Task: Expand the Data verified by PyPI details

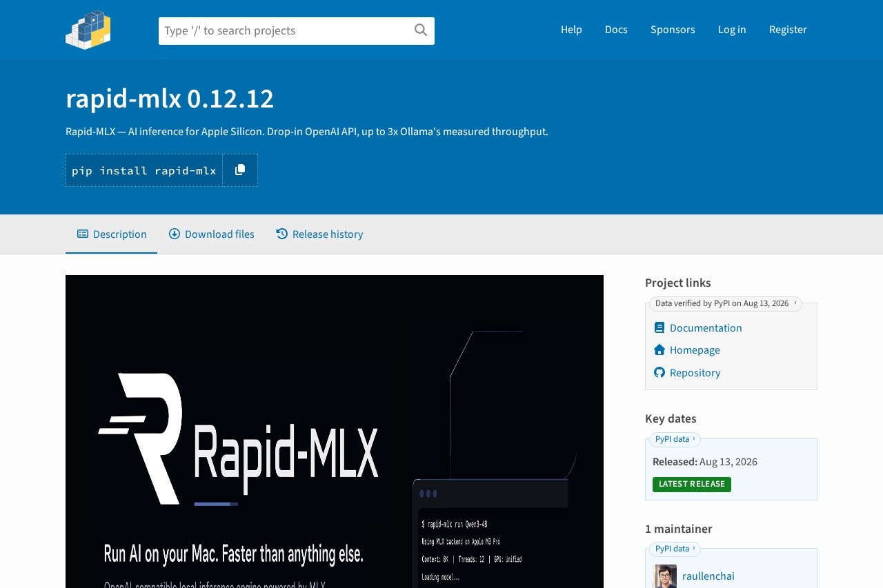Action: coord(725,303)
